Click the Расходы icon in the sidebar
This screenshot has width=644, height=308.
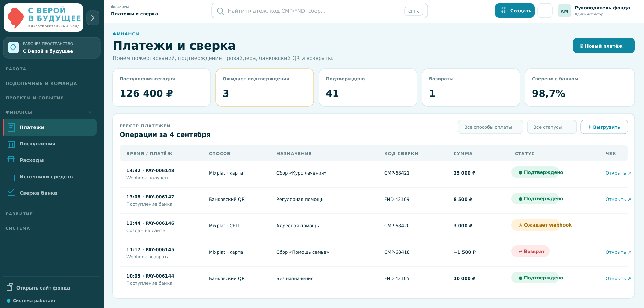coord(11,159)
